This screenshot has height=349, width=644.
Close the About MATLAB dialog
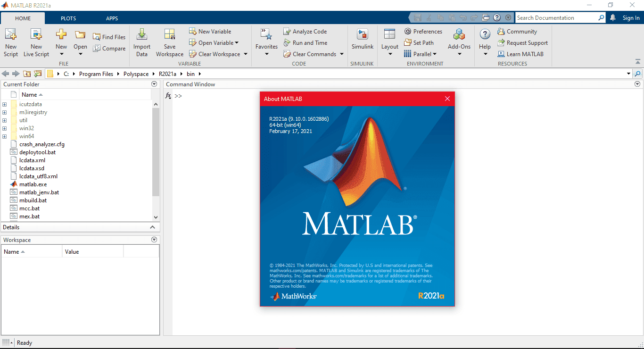pyautogui.click(x=447, y=99)
